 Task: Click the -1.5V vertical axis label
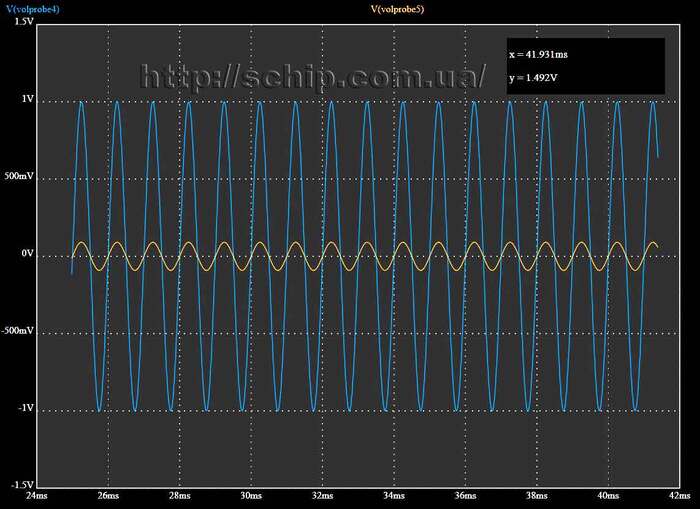22,485
